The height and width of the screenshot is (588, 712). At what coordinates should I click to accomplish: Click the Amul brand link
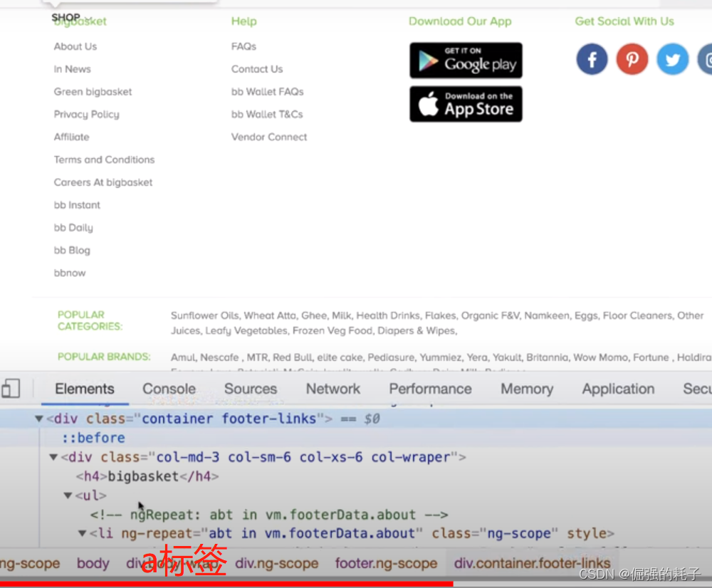[182, 358]
